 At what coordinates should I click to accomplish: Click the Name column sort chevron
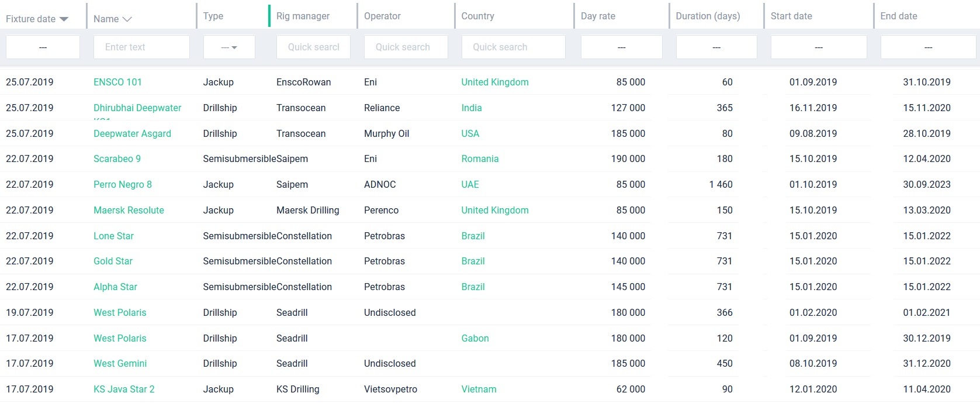click(127, 19)
